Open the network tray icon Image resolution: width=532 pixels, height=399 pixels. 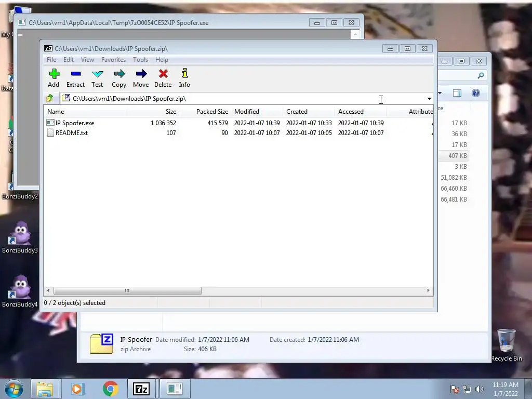coord(467,389)
